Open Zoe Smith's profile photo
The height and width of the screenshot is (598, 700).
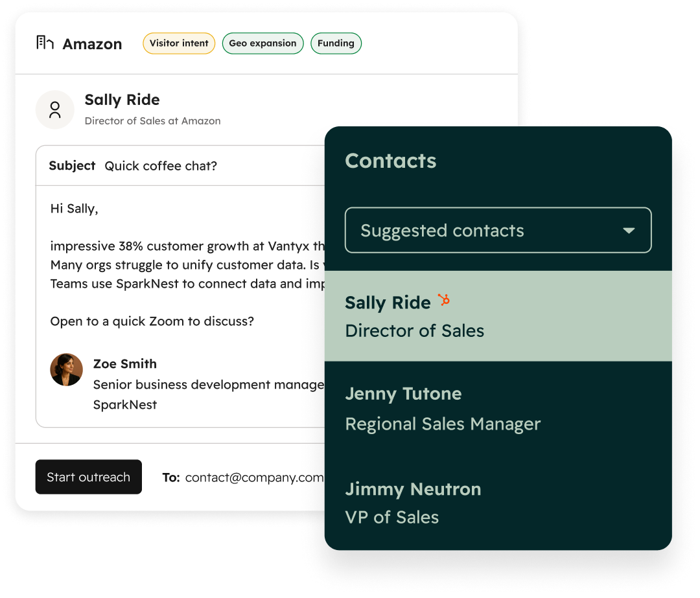67,369
